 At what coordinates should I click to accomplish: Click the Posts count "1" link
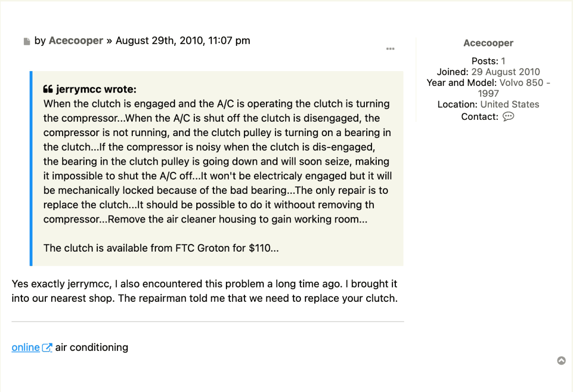tap(503, 61)
